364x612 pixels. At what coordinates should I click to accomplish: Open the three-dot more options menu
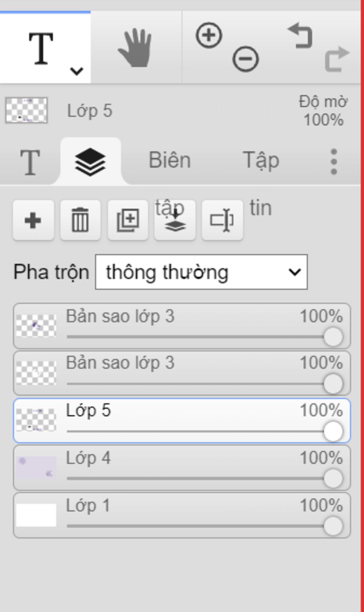(x=333, y=162)
